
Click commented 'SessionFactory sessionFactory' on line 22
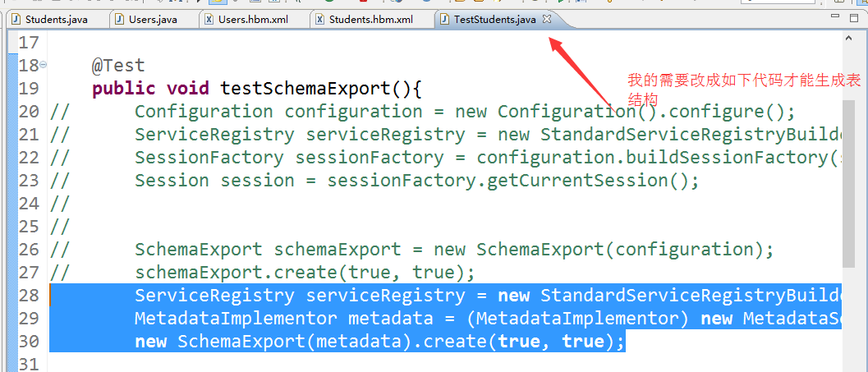[289, 158]
